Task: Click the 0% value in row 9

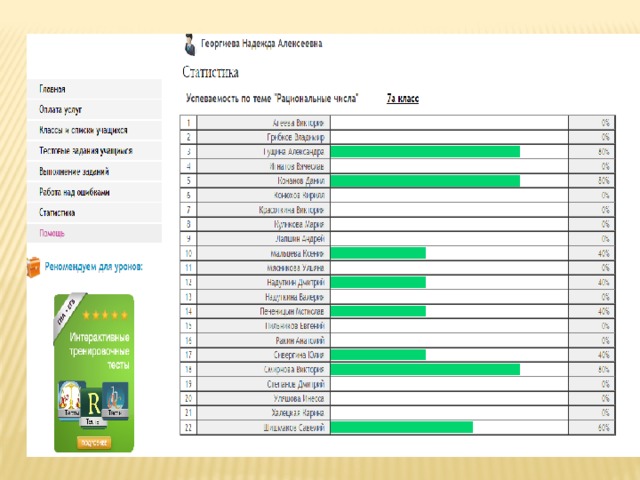Action: pos(605,239)
